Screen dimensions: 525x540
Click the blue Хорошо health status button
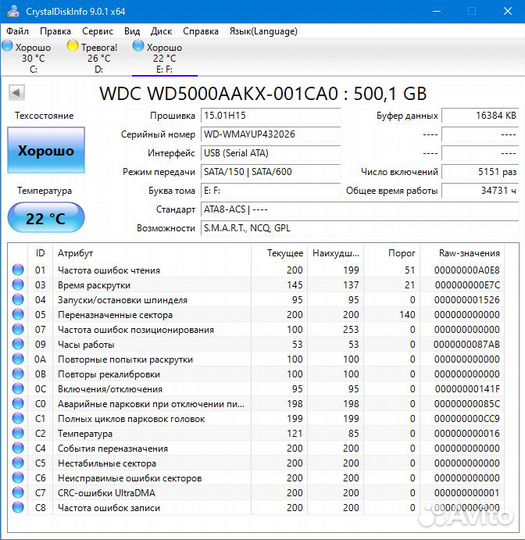tap(46, 150)
